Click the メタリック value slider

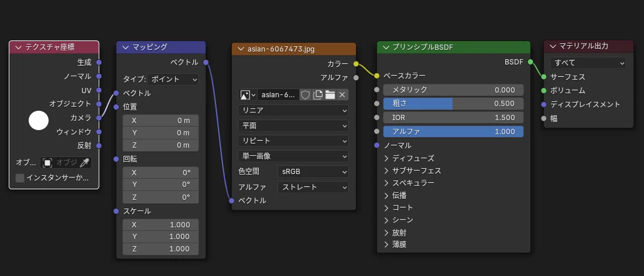tap(453, 90)
